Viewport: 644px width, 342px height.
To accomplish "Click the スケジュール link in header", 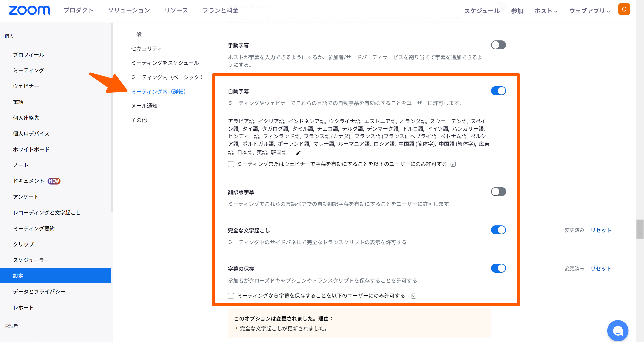I will pyautogui.click(x=482, y=11).
